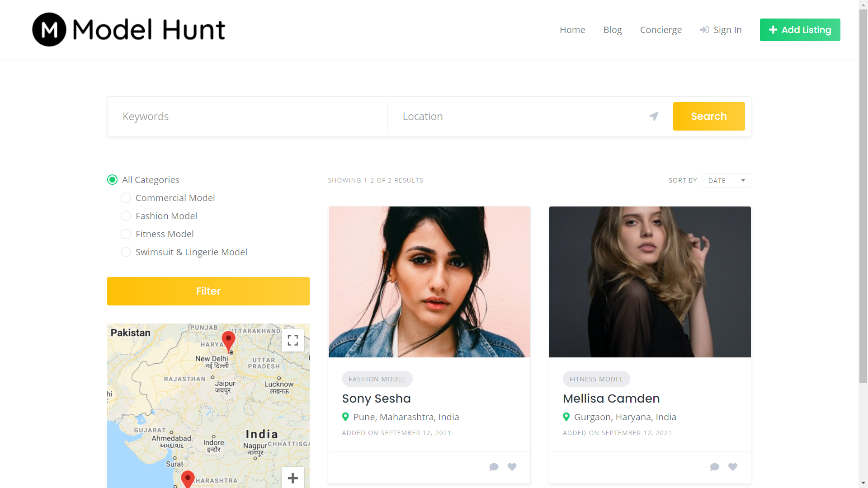Click the yellow Search button
Viewport: 868px width, 488px height.
[x=708, y=117]
